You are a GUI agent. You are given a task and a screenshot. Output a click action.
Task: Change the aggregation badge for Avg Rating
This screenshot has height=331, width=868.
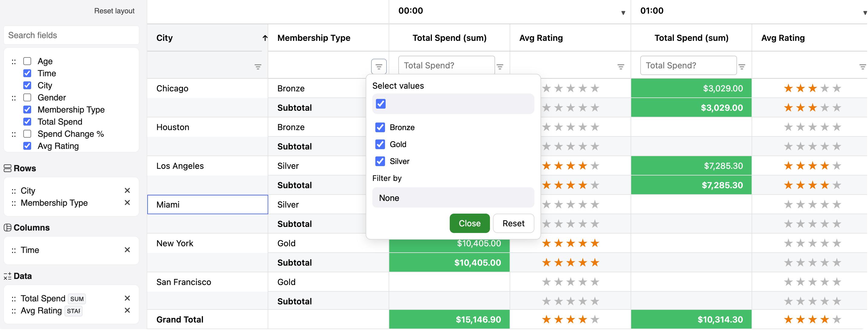73,311
